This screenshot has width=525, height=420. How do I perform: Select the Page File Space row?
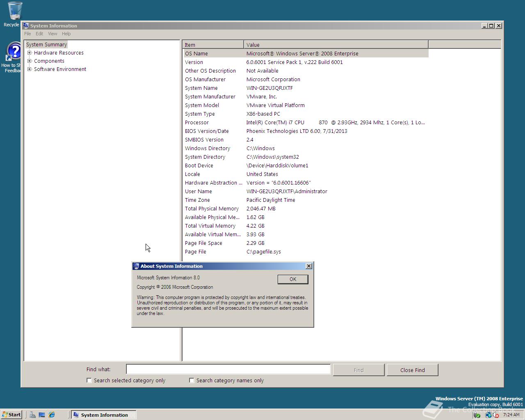pos(306,243)
